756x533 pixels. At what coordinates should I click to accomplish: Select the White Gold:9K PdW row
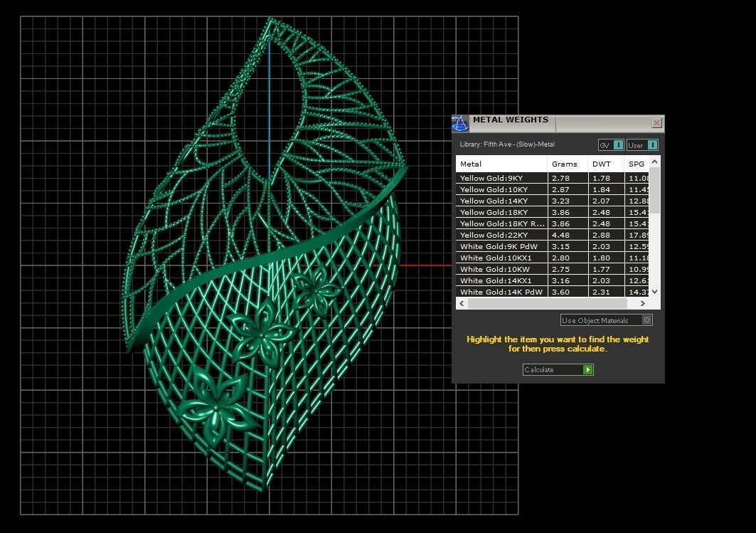[x=552, y=246]
